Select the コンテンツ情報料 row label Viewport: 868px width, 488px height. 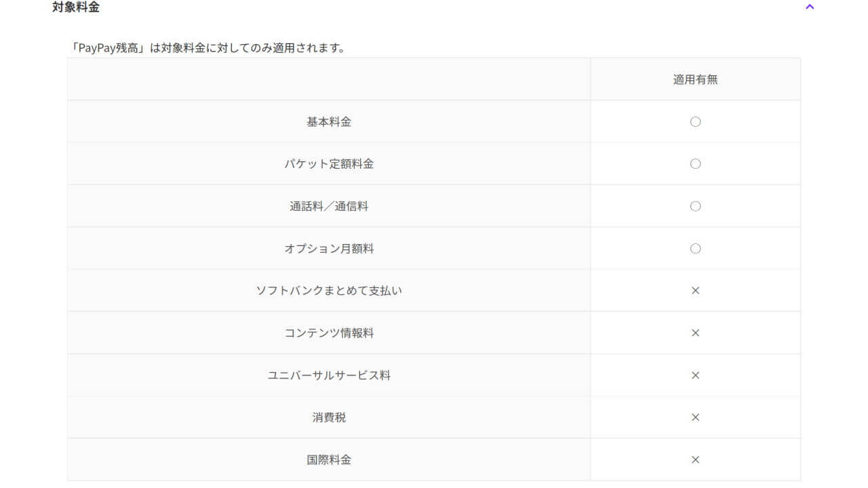click(329, 333)
